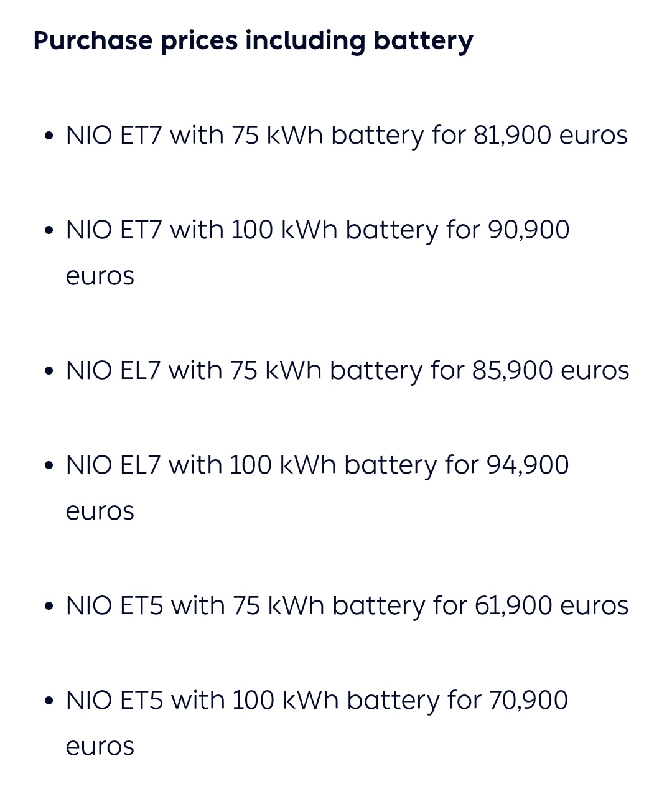Click the 70,900 price text
The width and height of the screenshot is (672, 794).
[528, 700]
